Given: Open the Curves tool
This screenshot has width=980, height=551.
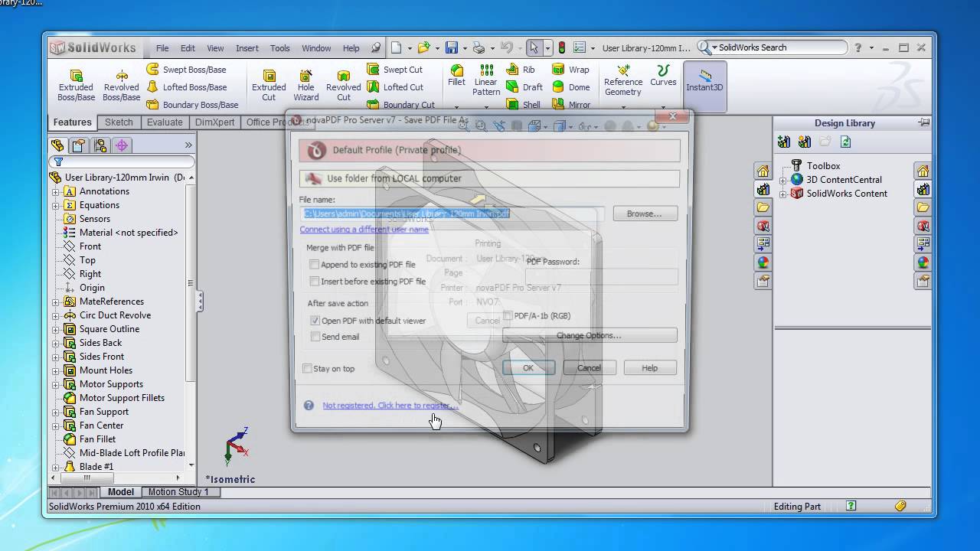Looking at the screenshot, I should [x=663, y=76].
